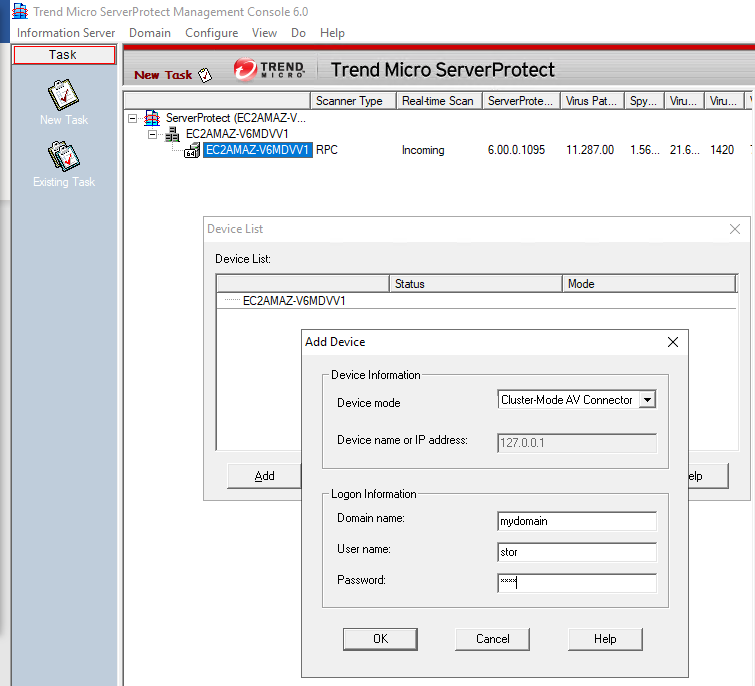Select highlighted EC2AMAZ-V6MDVV1 server row
Image resolution: width=755 pixels, height=686 pixels.
coord(258,150)
